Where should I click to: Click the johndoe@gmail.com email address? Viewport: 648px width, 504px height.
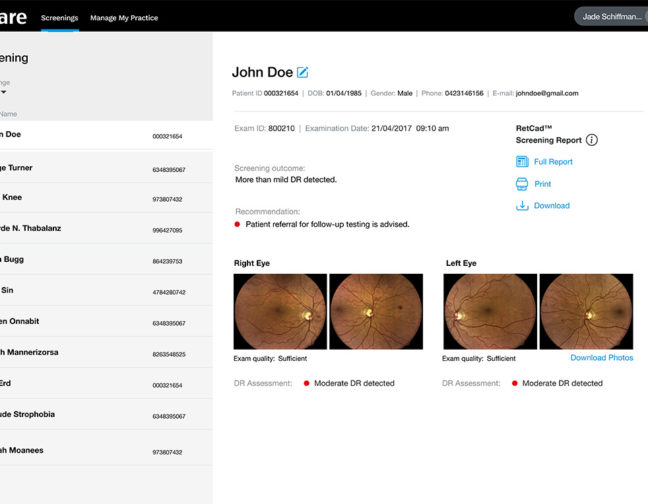[546, 93]
